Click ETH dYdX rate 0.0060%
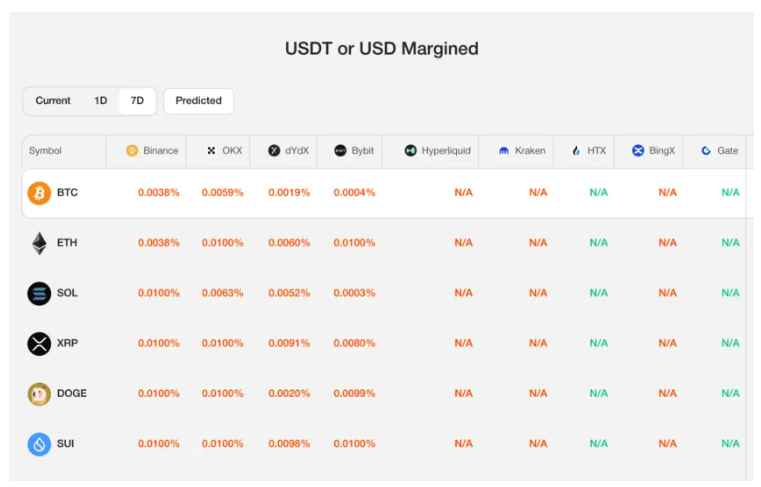 click(x=289, y=243)
